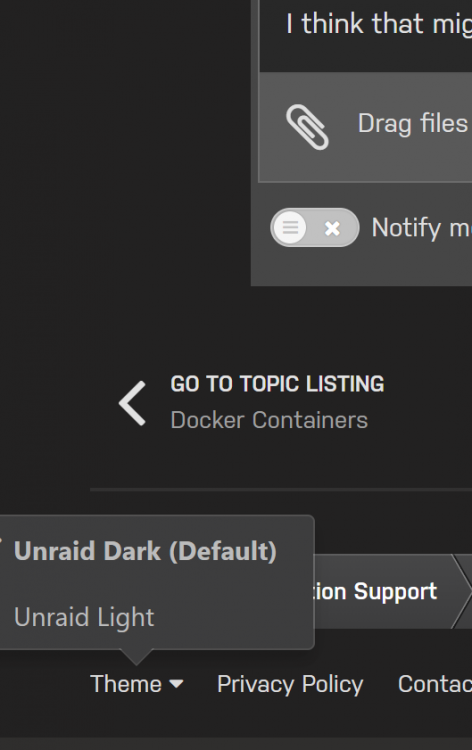The width and height of the screenshot is (472, 750).
Task: Click the breadcrumb arrow after Support
Action: click(461, 591)
